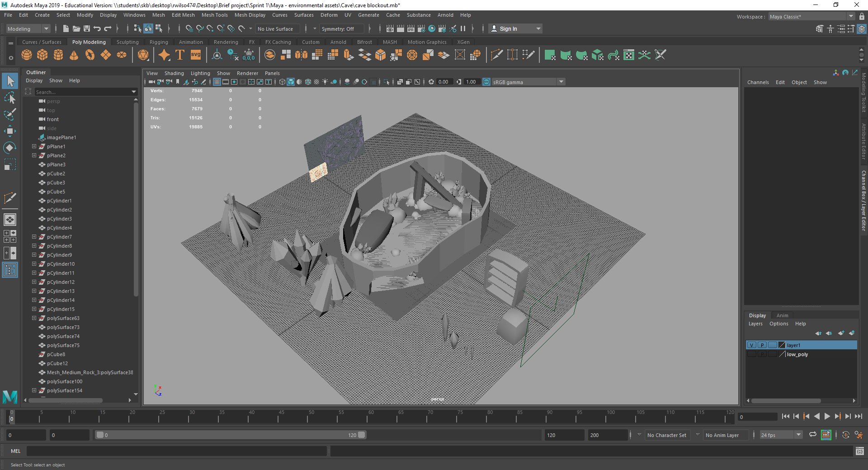The height and width of the screenshot is (470, 868).
Task: Activate the Multi-Cut tool icon
Action: coord(496,55)
